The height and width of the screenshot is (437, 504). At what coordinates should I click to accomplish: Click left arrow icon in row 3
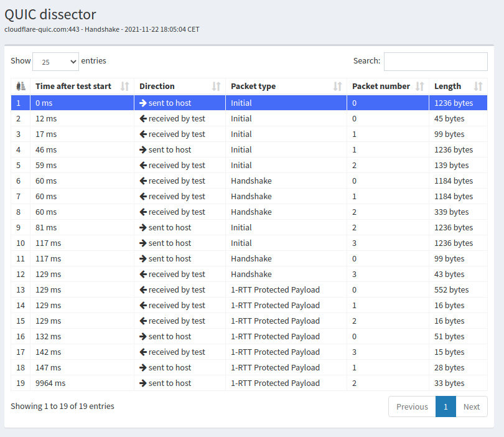[x=143, y=134]
